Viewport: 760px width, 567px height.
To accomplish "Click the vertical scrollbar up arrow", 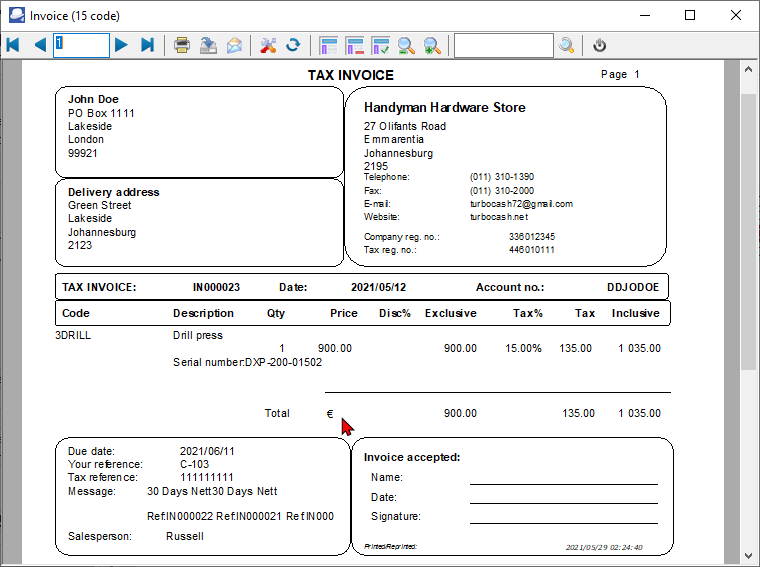I will [747, 71].
